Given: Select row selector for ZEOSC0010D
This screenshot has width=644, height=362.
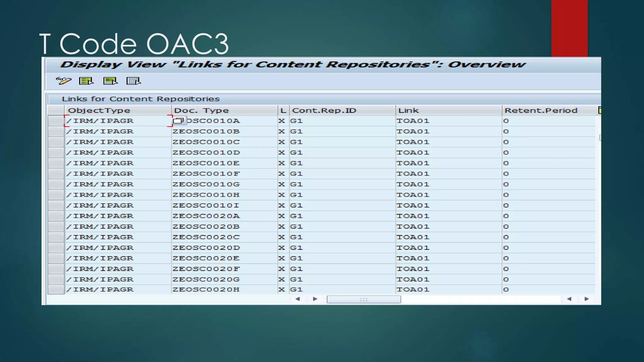Looking at the screenshot, I should (x=56, y=153).
